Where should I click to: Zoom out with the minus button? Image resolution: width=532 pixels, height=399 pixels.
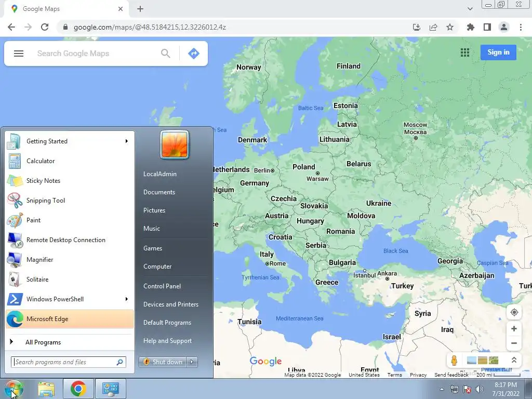pos(514,343)
